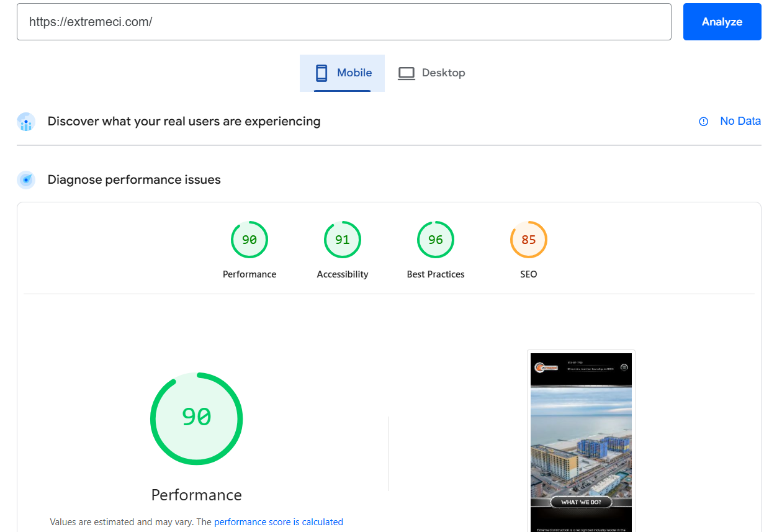Click 'WHAT WE DO?' banner in the preview
Screen dimensions: 782x532
581,502
